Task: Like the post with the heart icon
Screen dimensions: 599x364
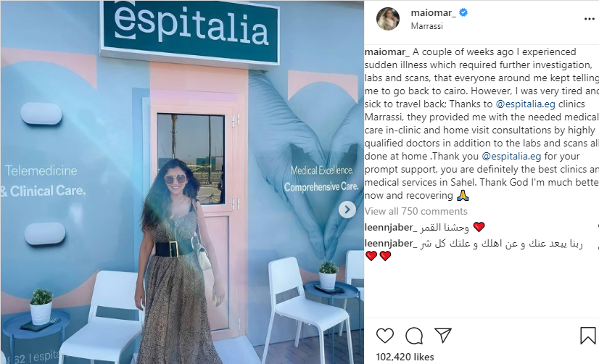Action: (x=384, y=336)
